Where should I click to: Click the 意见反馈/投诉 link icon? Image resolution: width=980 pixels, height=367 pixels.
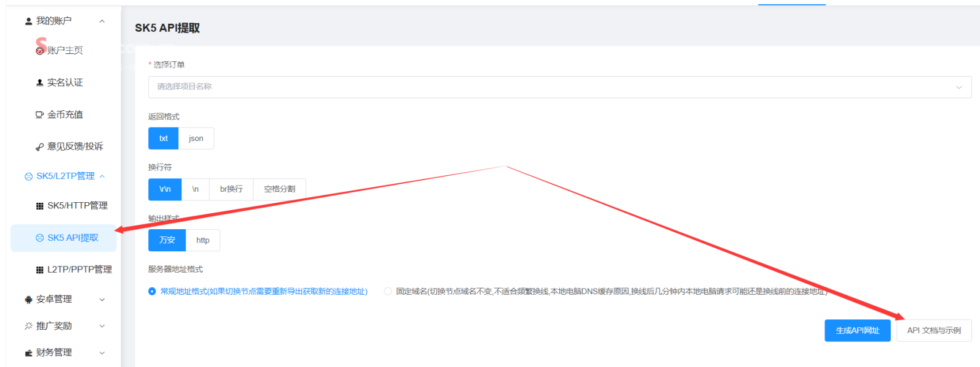click(40, 147)
